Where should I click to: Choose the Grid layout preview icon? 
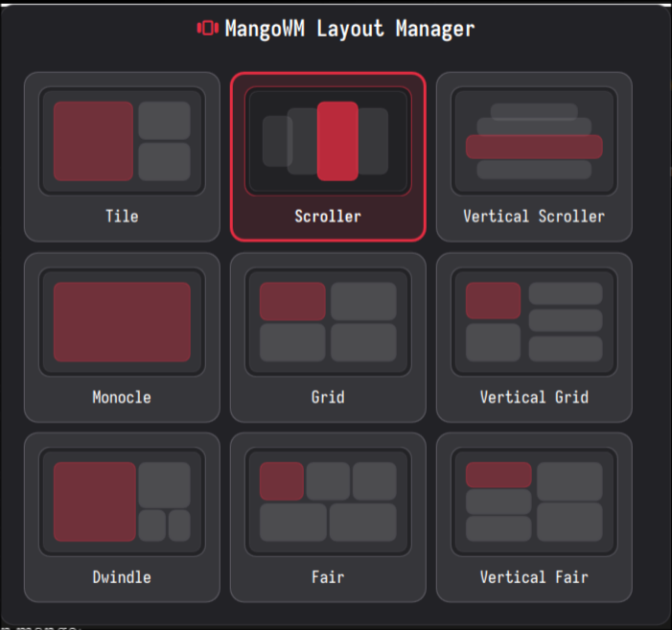click(328, 322)
